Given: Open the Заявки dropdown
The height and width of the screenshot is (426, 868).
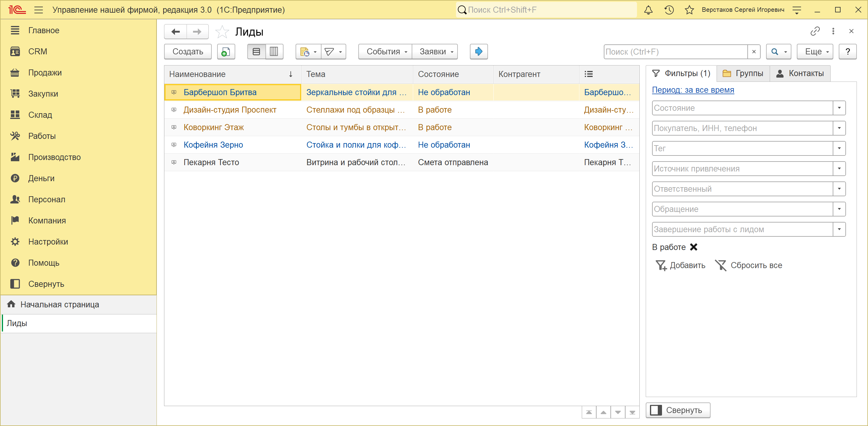Looking at the screenshot, I should (435, 52).
